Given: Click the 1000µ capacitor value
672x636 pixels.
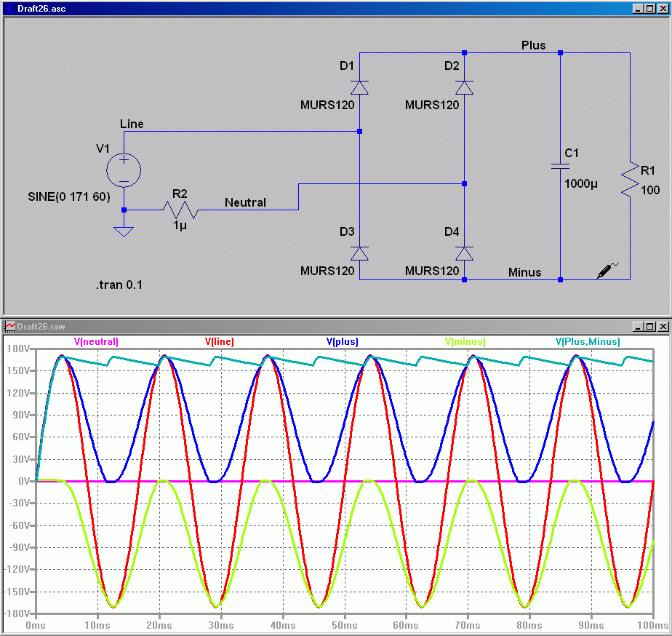Looking at the screenshot, I should [x=580, y=184].
